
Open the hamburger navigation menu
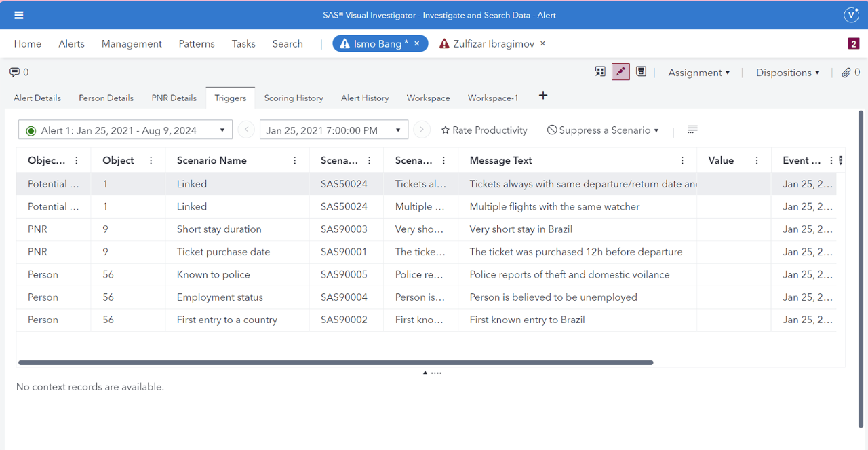coord(18,14)
